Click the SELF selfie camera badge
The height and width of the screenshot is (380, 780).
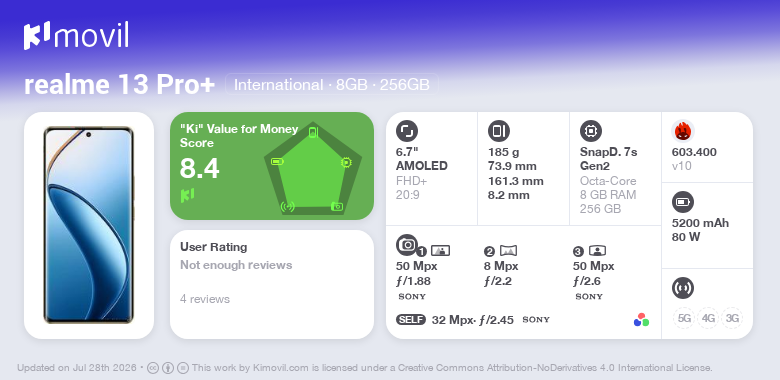pyautogui.click(x=411, y=320)
